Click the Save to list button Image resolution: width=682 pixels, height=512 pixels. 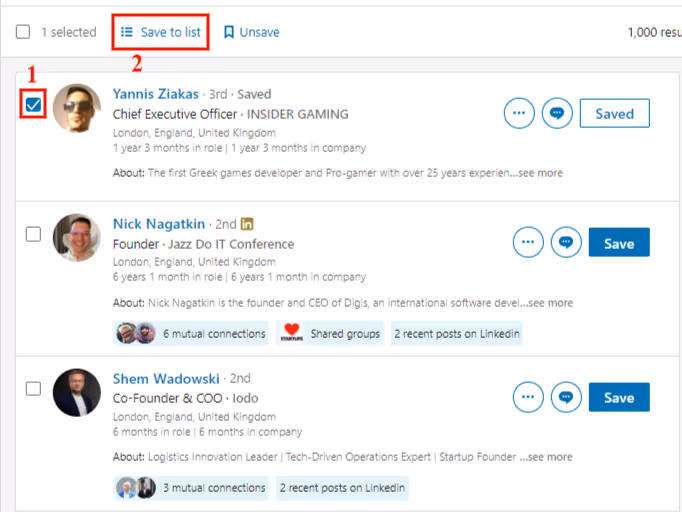(160, 32)
